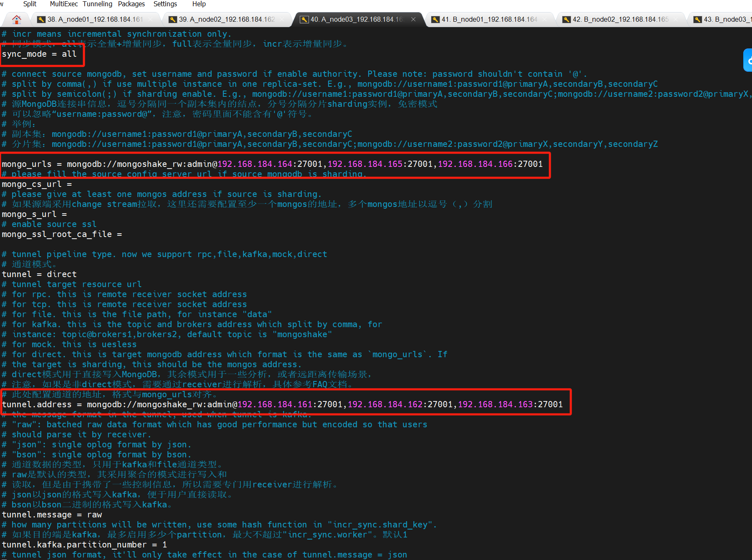Click the 'mongo_urls =' config line
This screenshot has width=752, height=560.
(272, 164)
